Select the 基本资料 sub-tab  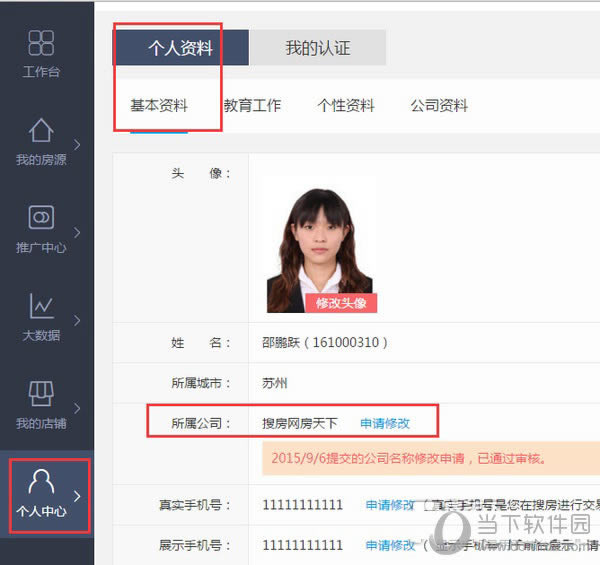coord(159,106)
